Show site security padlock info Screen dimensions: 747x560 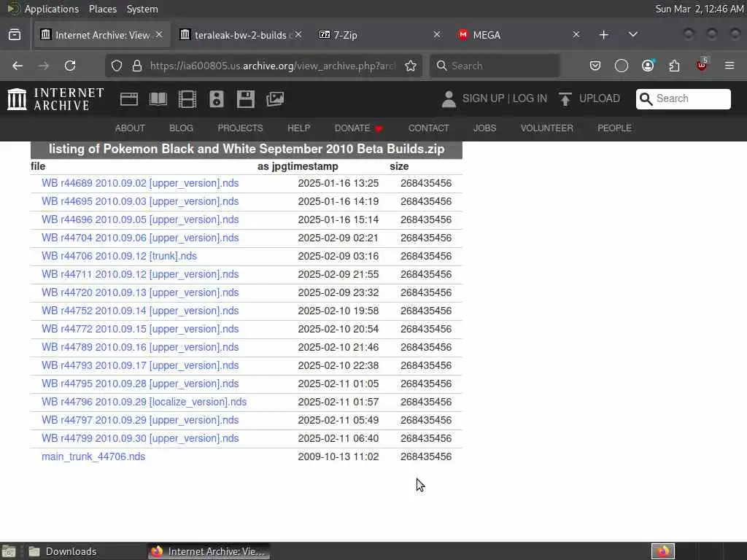pyautogui.click(x=137, y=66)
